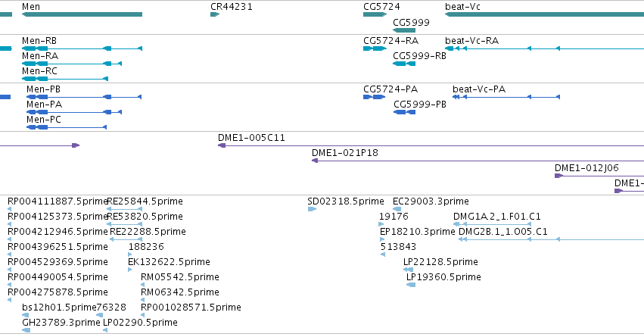The width and height of the screenshot is (644, 334).
Task: Select the Men-RC transcript line
Action: (x=65, y=79)
